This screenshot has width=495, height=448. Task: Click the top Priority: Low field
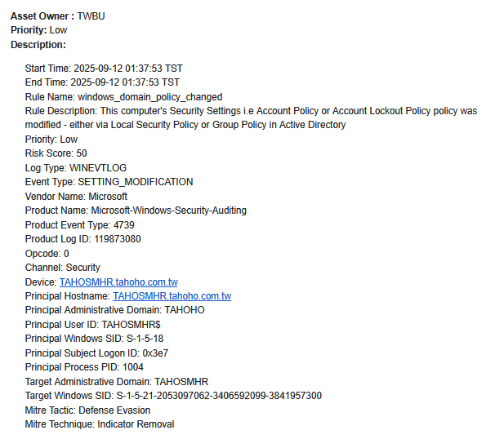click(x=38, y=30)
